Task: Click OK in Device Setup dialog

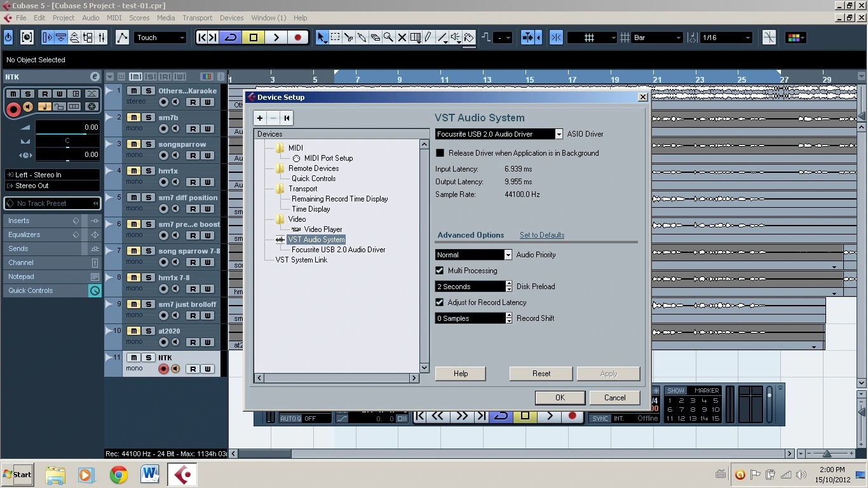Action: [559, 398]
